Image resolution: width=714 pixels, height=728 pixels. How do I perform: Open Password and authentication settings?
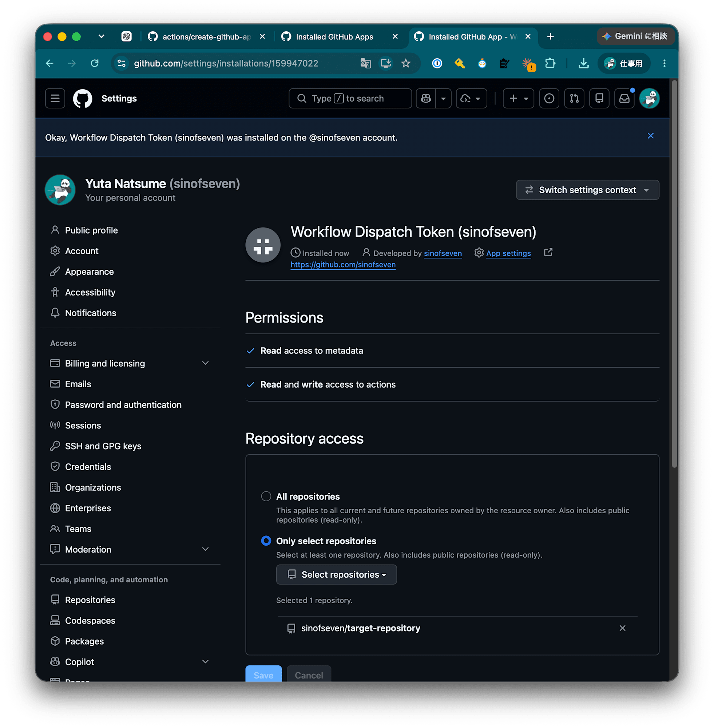point(123,404)
